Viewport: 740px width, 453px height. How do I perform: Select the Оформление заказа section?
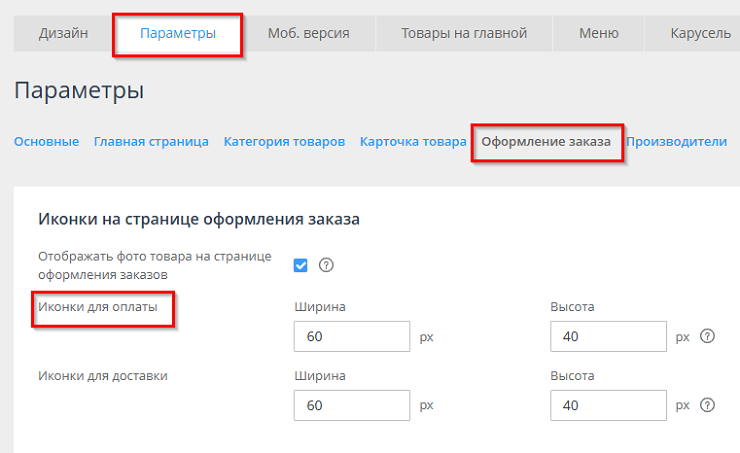pyautogui.click(x=546, y=141)
